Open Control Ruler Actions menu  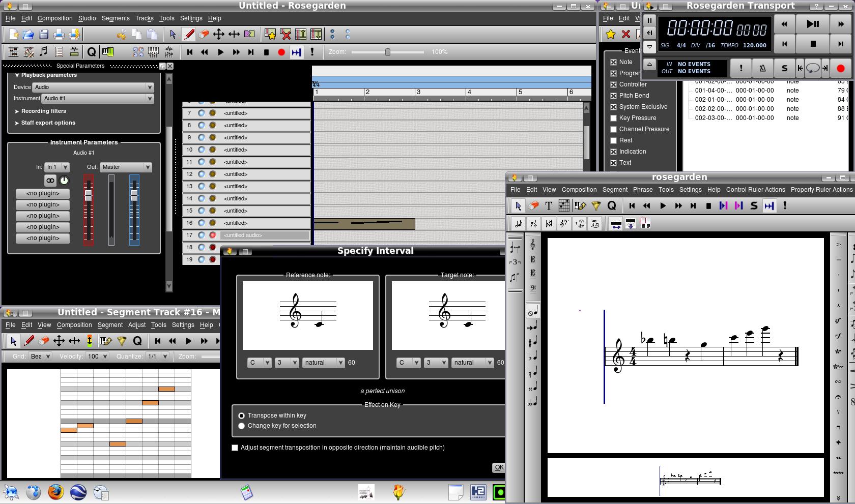[x=755, y=190]
